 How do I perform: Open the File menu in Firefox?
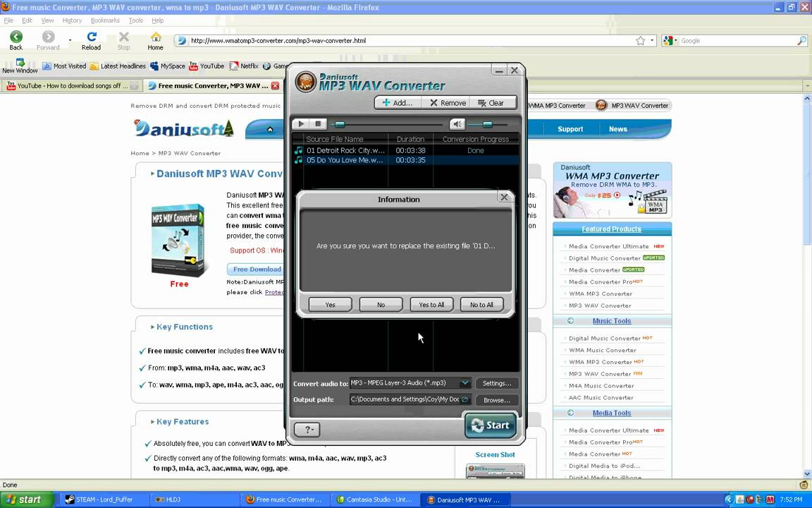(8, 20)
